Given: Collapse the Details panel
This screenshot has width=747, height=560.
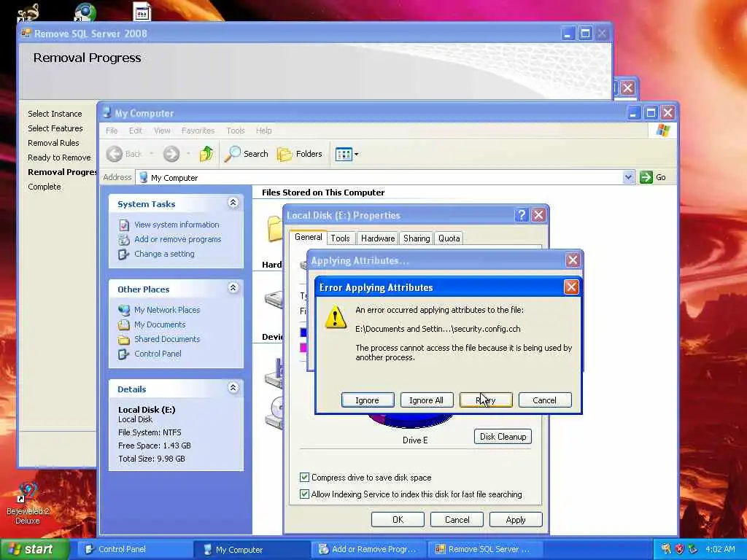Looking at the screenshot, I should pos(233,388).
